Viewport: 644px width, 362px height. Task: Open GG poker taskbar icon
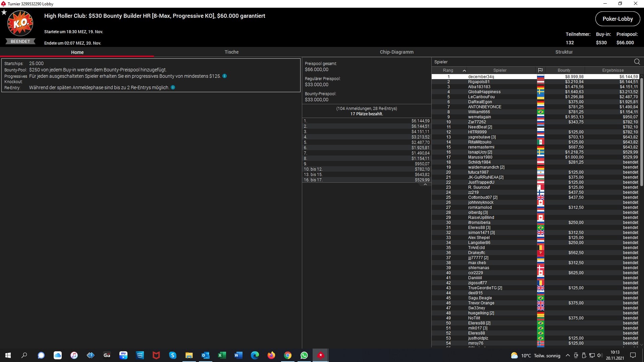[x=107, y=355]
